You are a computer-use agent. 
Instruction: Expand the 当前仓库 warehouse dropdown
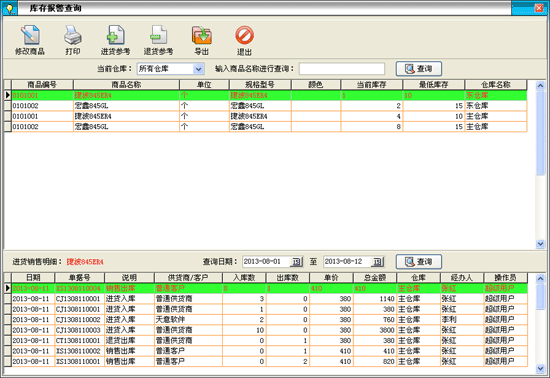point(199,69)
